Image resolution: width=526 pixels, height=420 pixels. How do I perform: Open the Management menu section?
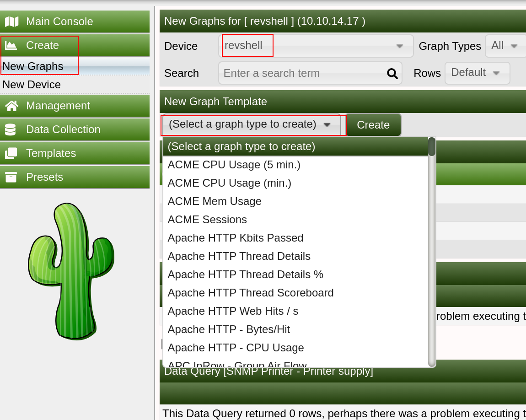click(x=75, y=106)
